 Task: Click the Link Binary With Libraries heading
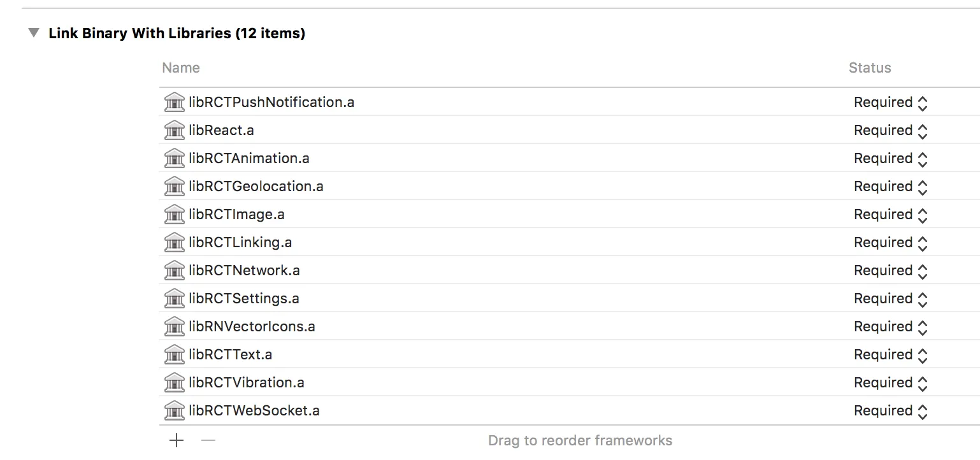click(x=177, y=33)
